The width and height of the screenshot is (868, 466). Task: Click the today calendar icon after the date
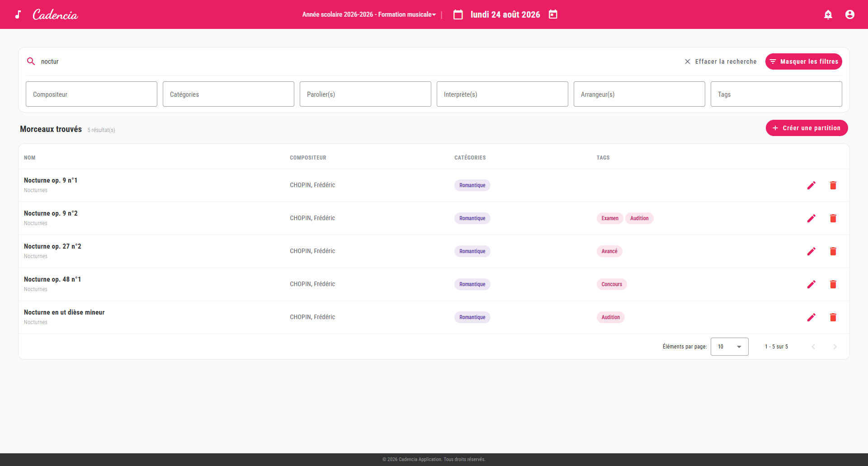[x=553, y=14]
